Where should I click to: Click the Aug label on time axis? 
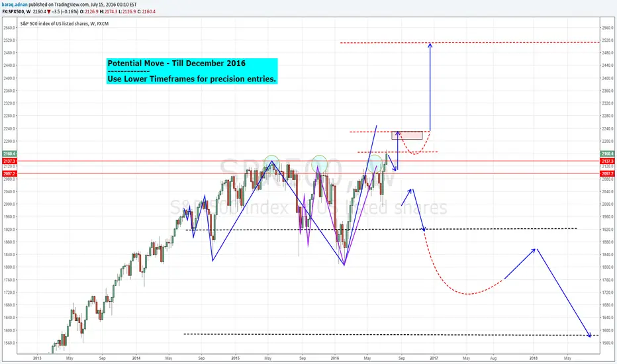tap(493, 358)
